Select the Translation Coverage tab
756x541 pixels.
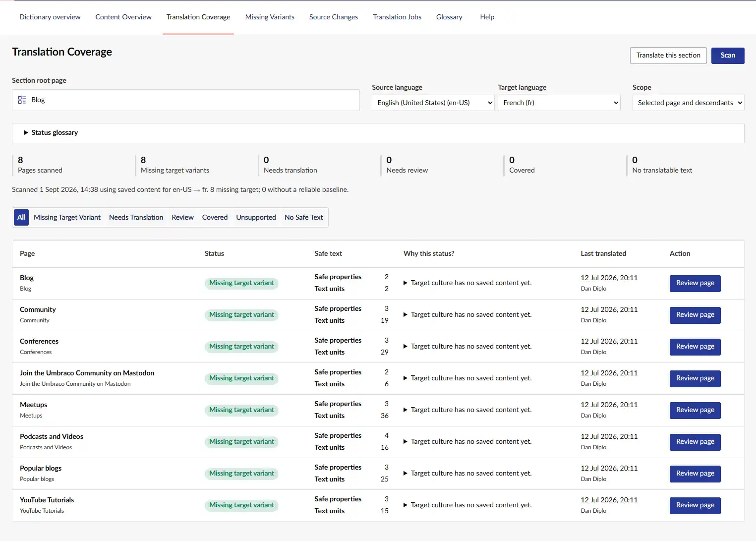click(198, 17)
